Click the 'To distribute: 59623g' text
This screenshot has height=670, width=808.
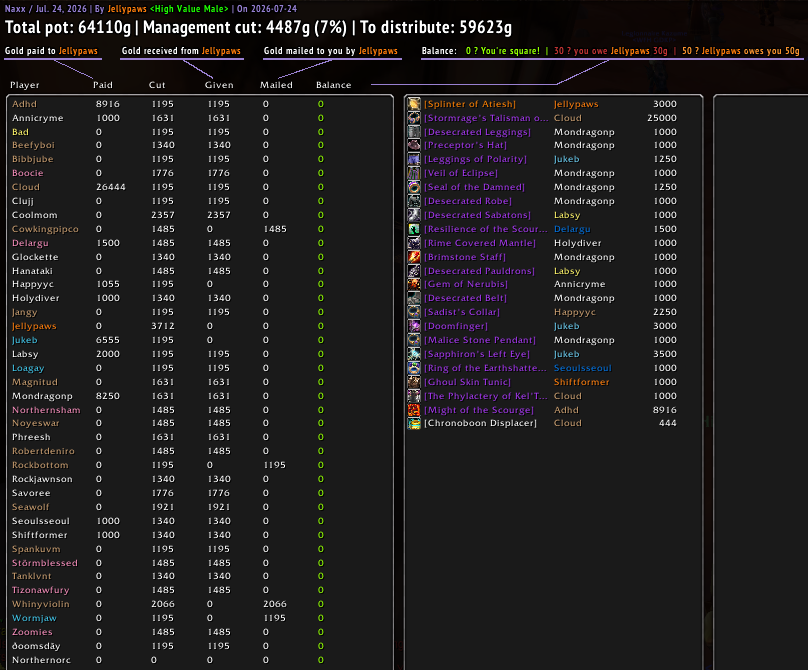click(436, 27)
